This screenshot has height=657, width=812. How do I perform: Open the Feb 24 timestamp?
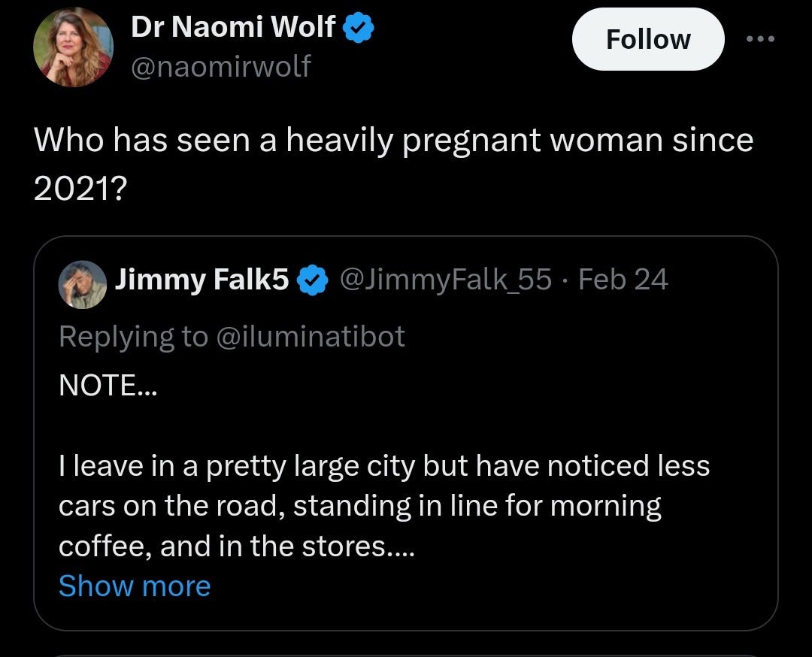coord(623,280)
